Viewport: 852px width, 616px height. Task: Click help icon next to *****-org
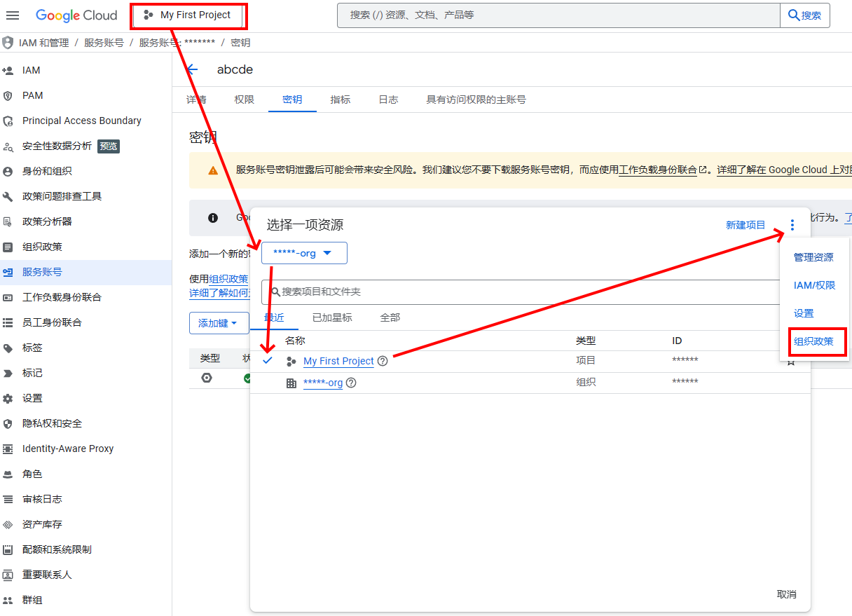[351, 383]
